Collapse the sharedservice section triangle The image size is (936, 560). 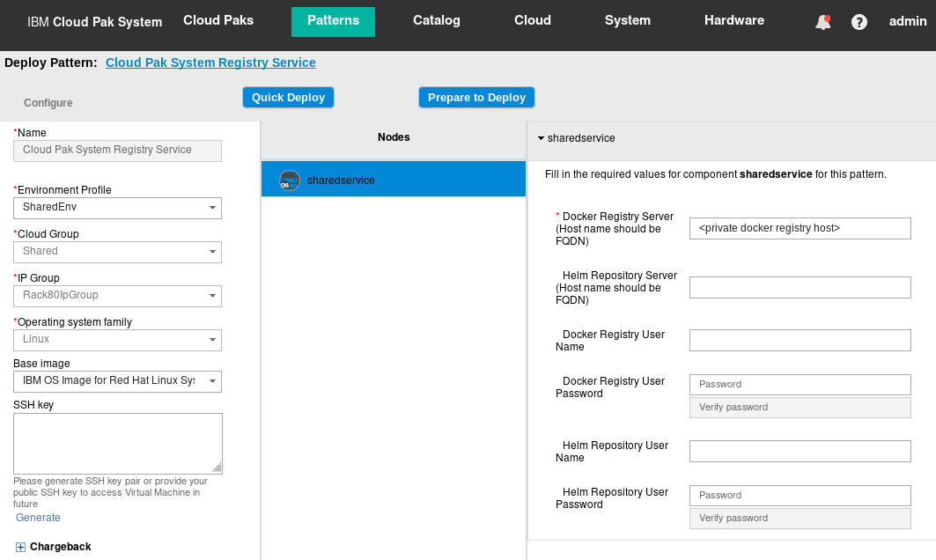tap(541, 138)
